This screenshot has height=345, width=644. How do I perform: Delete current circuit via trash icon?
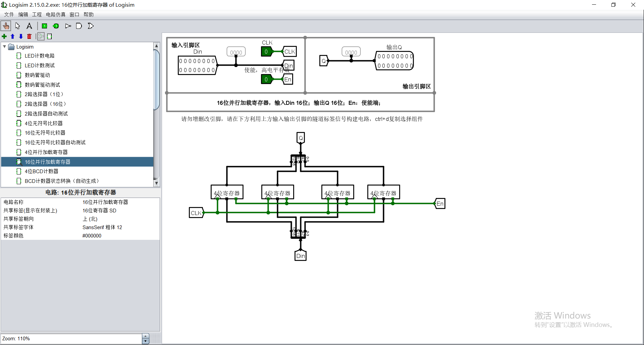(29, 37)
